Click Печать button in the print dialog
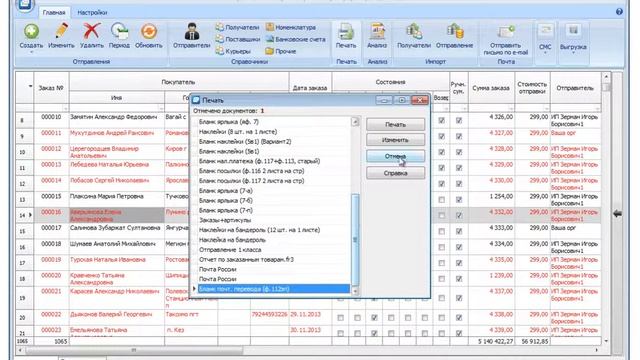640x360 pixels. point(395,124)
